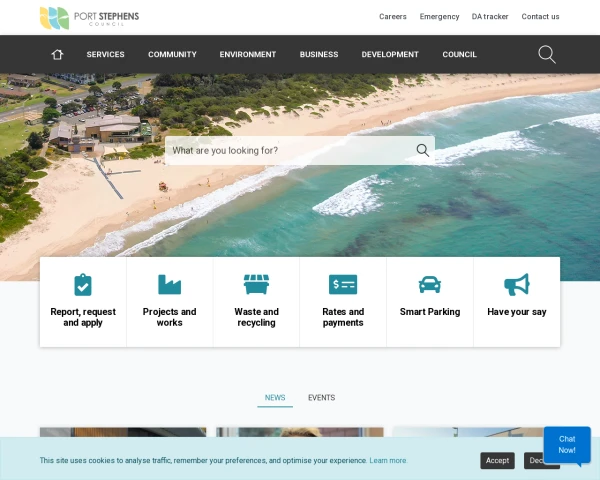Open the DA tracker link

click(490, 16)
